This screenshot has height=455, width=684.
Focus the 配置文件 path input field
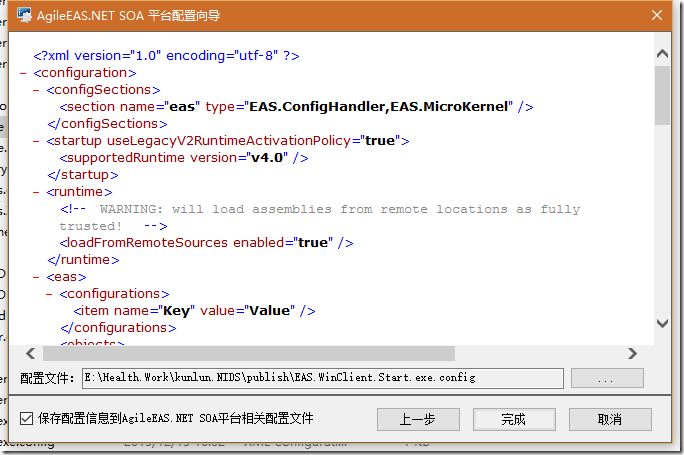[x=323, y=378]
